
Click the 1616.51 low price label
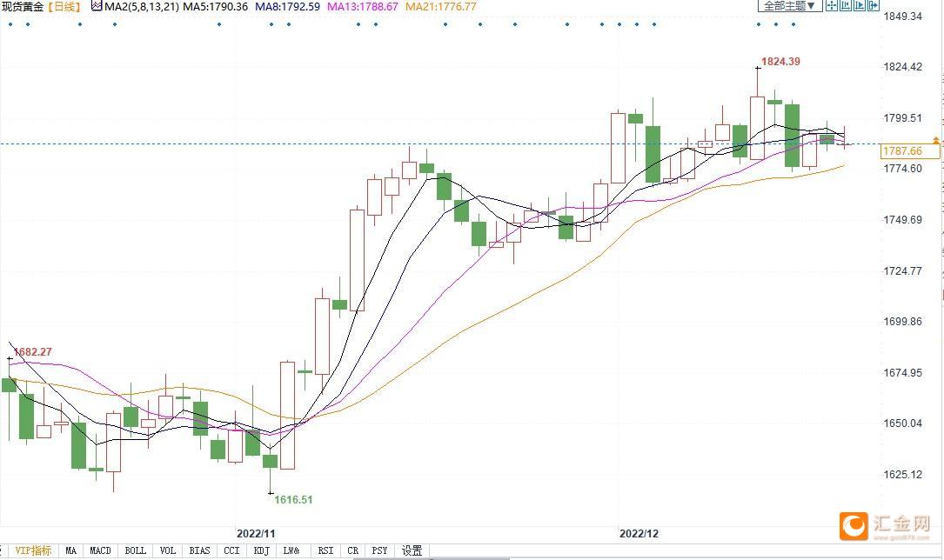[x=294, y=500]
